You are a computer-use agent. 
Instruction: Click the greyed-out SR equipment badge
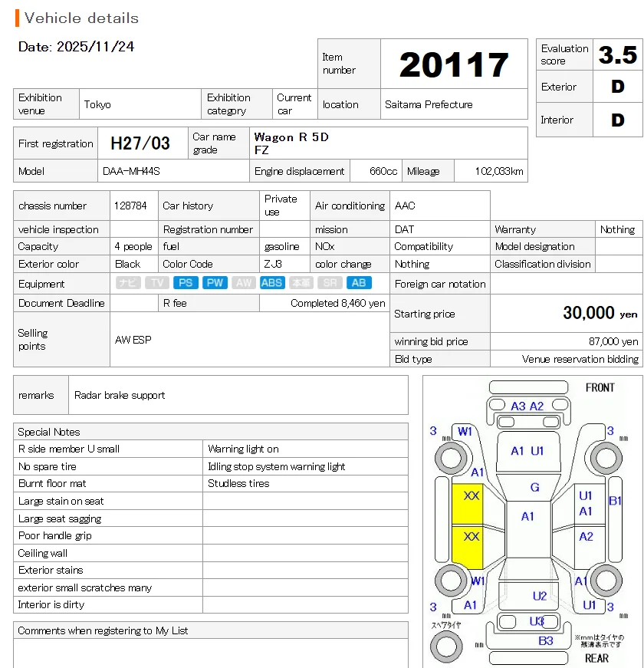point(330,283)
